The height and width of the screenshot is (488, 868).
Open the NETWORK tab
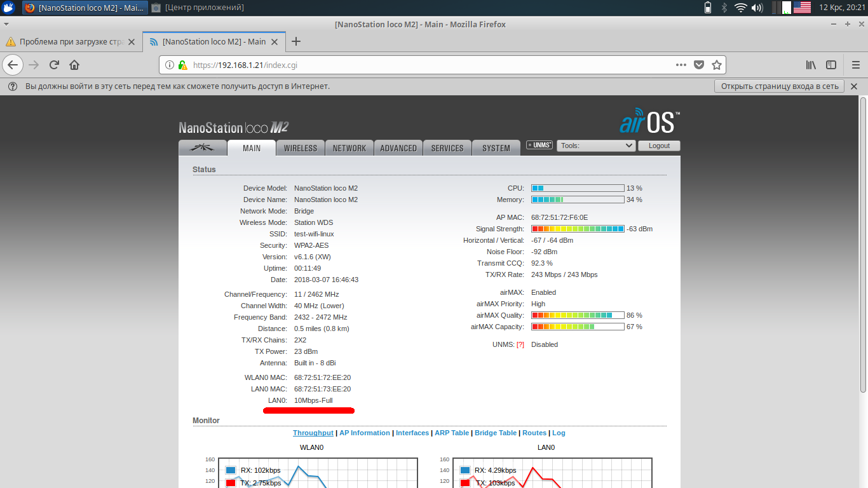coord(349,148)
